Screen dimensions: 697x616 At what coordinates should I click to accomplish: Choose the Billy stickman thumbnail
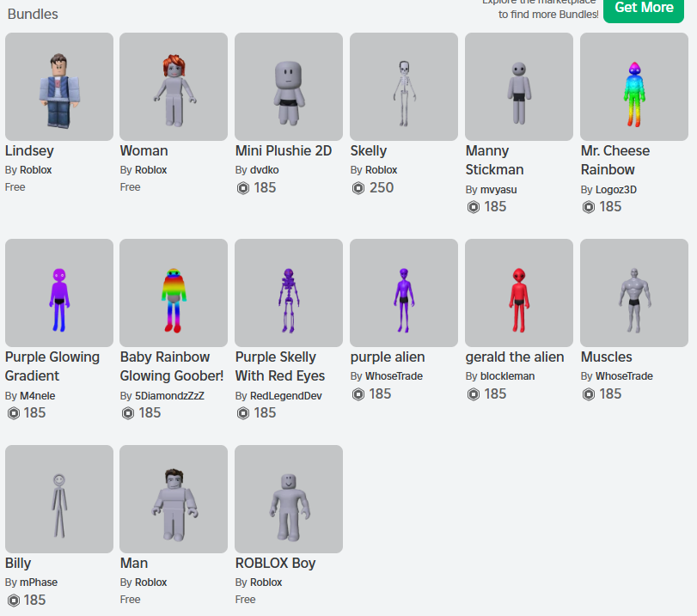[x=59, y=499]
